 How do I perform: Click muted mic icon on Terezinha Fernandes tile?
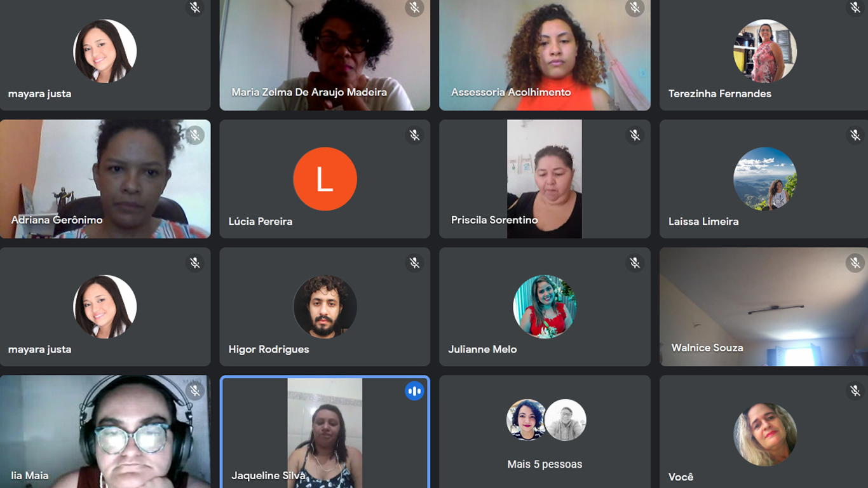pyautogui.click(x=855, y=8)
